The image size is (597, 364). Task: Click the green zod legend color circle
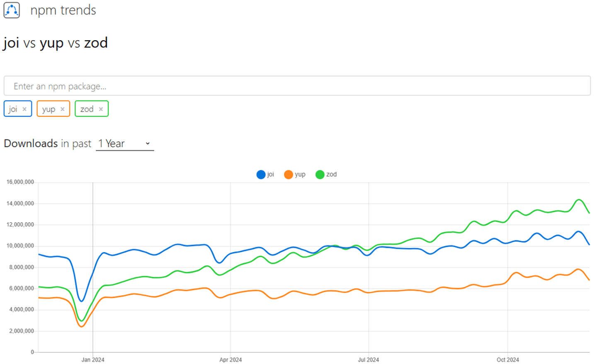320,175
